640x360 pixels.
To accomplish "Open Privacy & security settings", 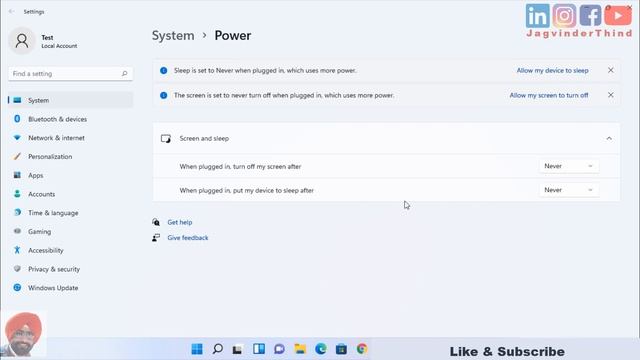I will (70, 269).
